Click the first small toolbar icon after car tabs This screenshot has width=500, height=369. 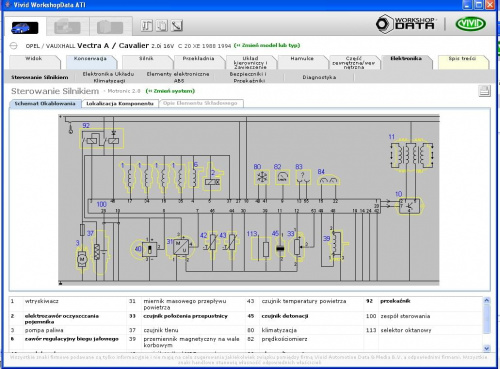coord(147,26)
